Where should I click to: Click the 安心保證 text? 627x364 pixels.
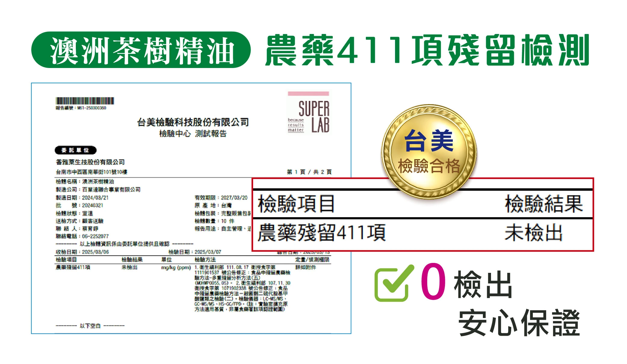(519, 323)
